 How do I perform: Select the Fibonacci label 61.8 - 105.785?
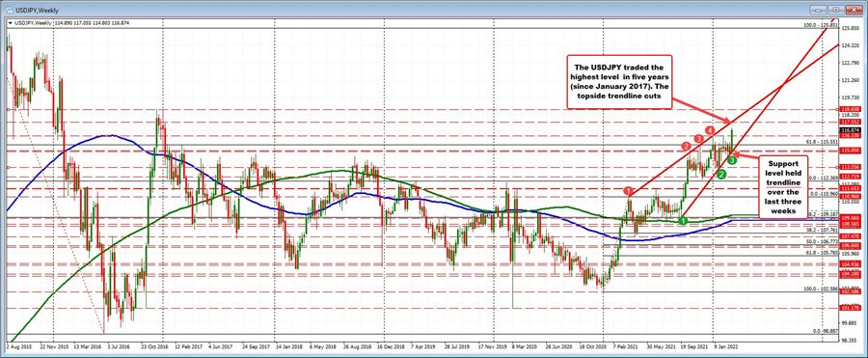coord(822,253)
